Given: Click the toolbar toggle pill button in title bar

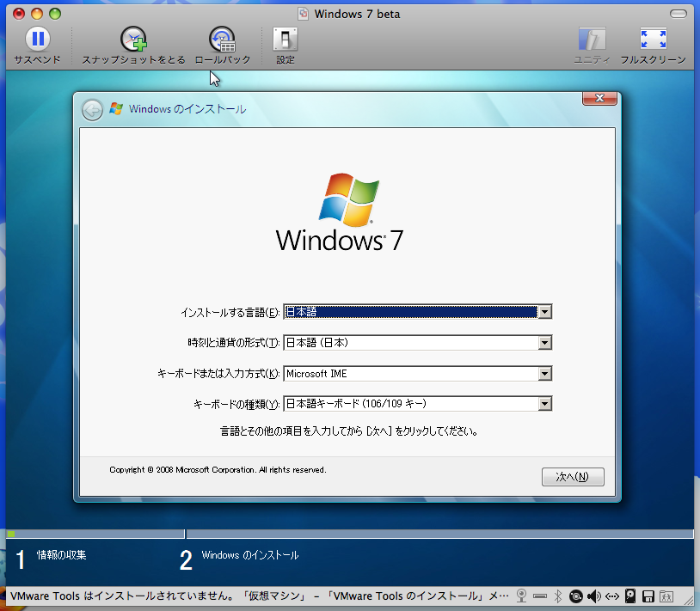Looking at the screenshot, I should click(x=679, y=14).
